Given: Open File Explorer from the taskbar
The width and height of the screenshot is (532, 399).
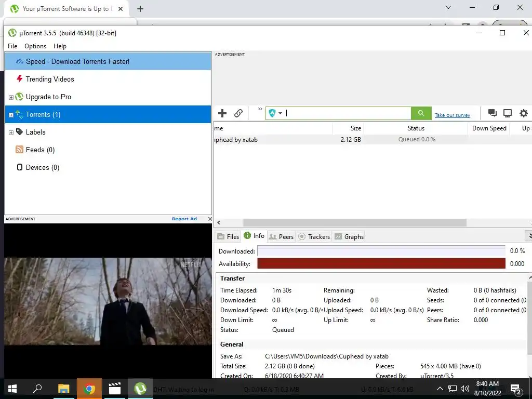Looking at the screenshot, I should [63, 389].
